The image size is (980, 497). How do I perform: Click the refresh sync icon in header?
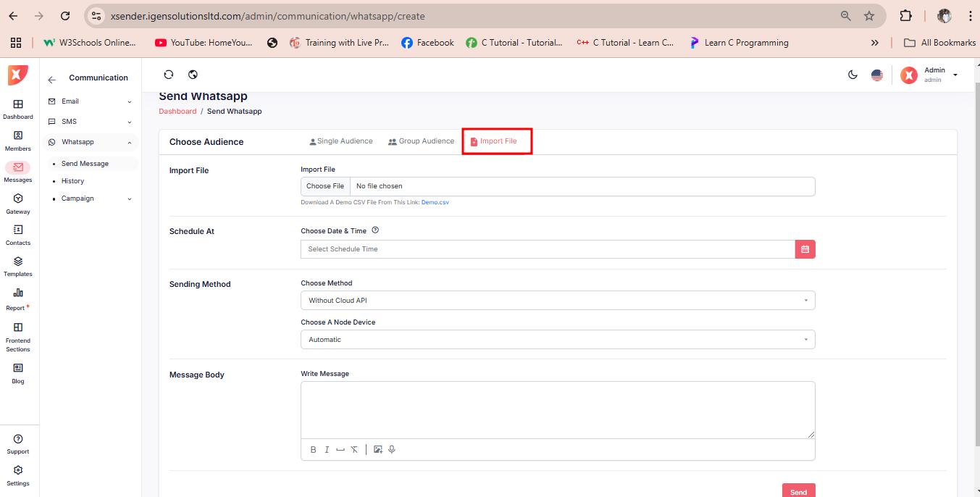coord(169,75)
